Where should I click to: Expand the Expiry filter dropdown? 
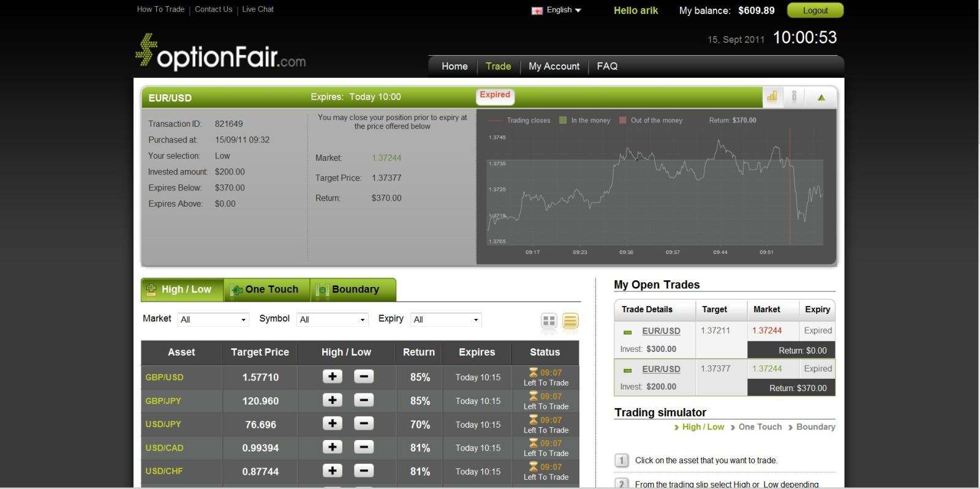point(446,319)
